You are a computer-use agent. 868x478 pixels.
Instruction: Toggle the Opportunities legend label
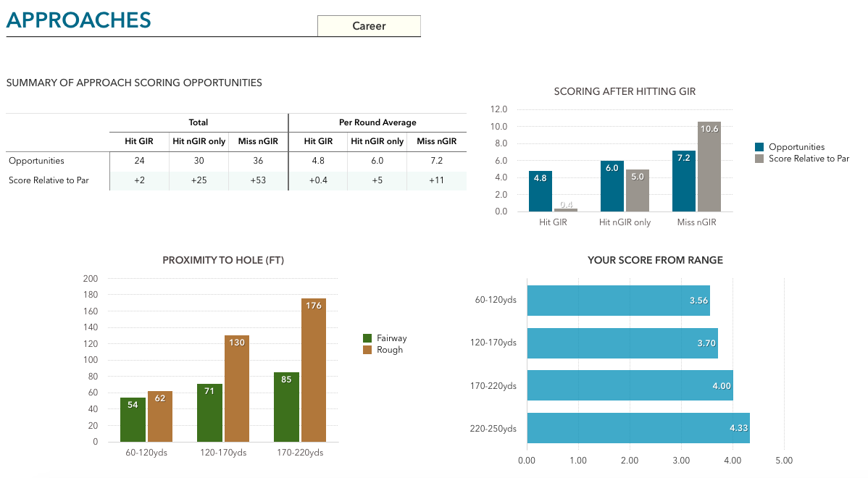[x=796, y=147]
